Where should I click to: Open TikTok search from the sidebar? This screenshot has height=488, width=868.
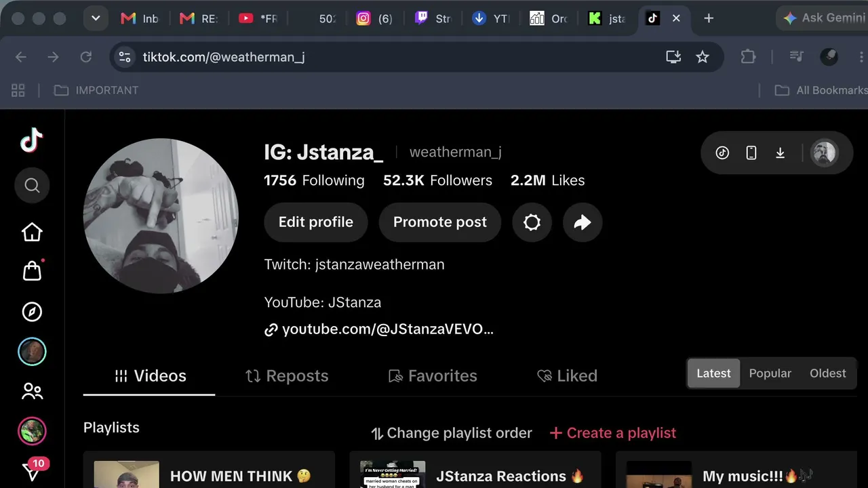(x=32, y=185)
